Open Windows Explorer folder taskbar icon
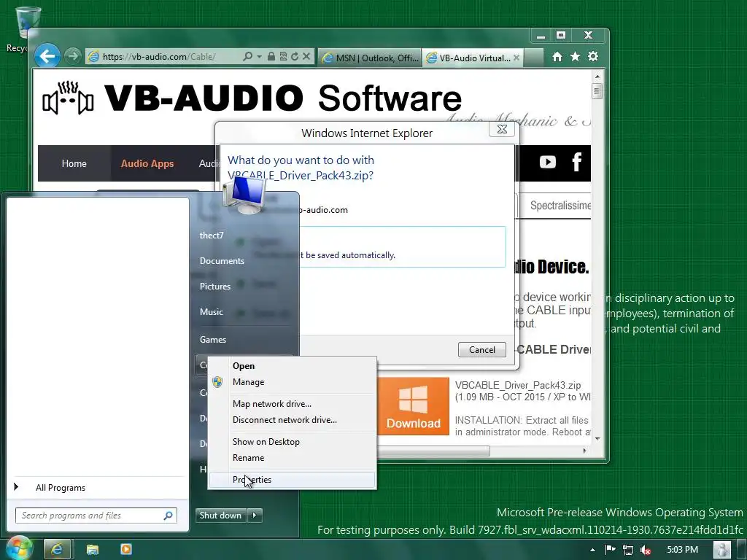Screen dimensions: 747x560 (x=93, y=550)
